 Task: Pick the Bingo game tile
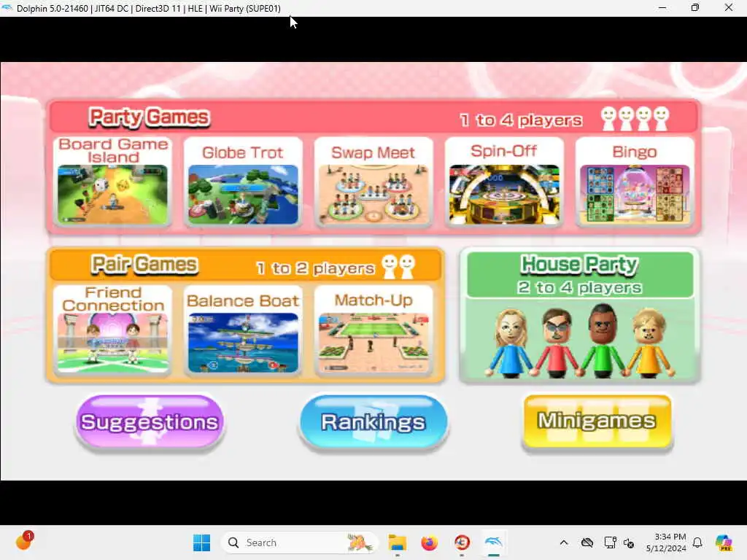pos(635,181)
